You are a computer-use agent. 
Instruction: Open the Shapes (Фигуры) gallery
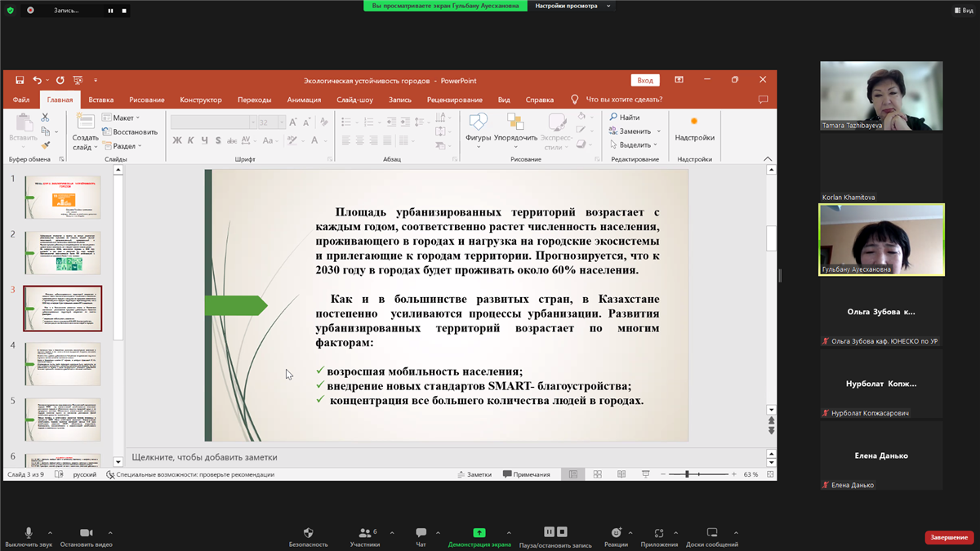[478, 131]
